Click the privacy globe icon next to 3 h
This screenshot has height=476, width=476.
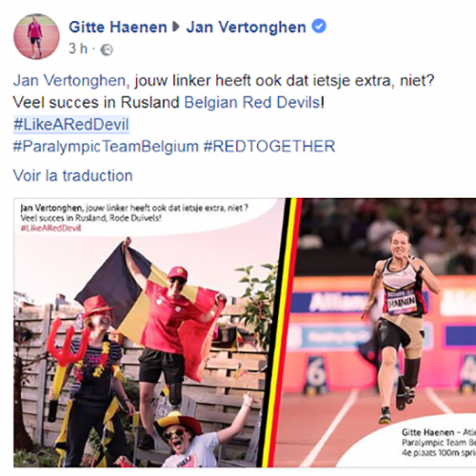point(107,50)
